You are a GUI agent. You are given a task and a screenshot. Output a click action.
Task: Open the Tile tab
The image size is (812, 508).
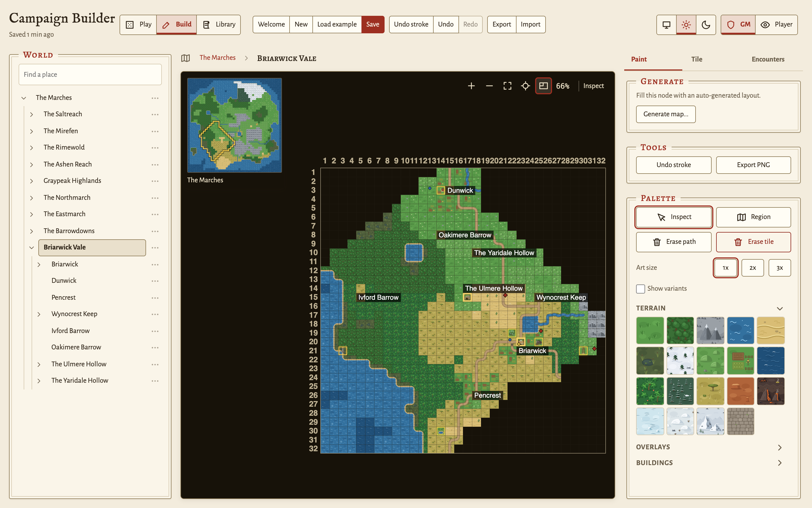click(697, 59)
